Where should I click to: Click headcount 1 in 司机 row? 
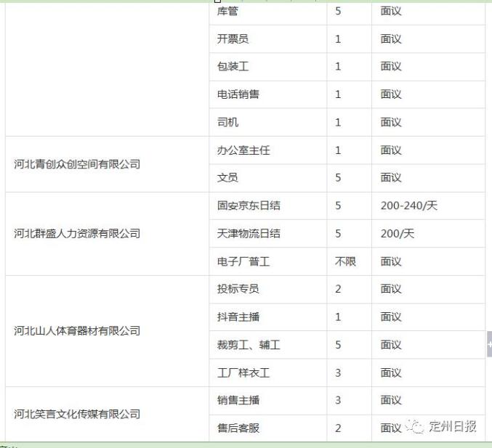(x=338, y=122)
